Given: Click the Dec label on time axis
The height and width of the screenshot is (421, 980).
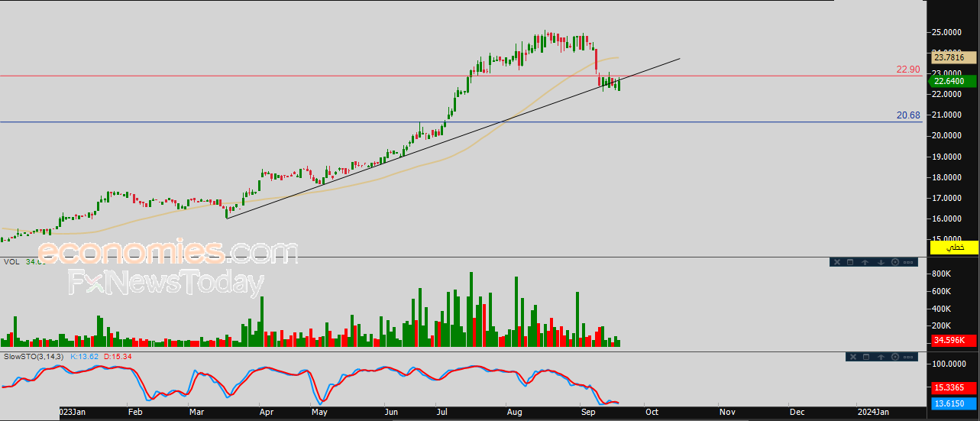Looking at the screenshot, I should click(x=796, y=411).
